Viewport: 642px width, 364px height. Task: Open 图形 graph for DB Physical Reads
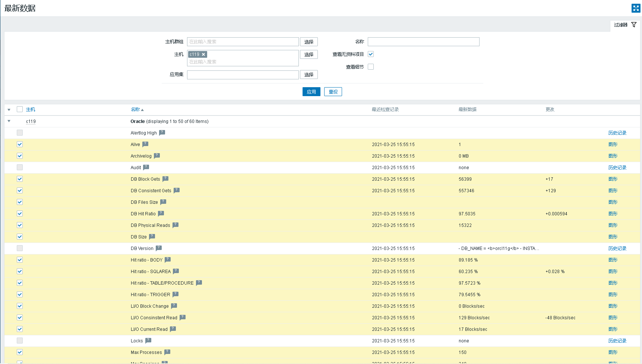click(613, 225)
